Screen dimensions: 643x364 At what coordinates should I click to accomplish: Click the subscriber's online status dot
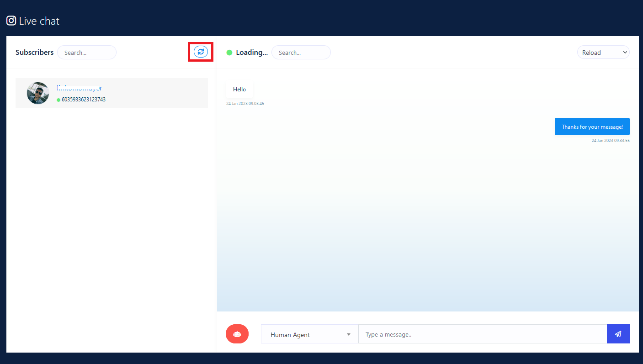[58, 100]
